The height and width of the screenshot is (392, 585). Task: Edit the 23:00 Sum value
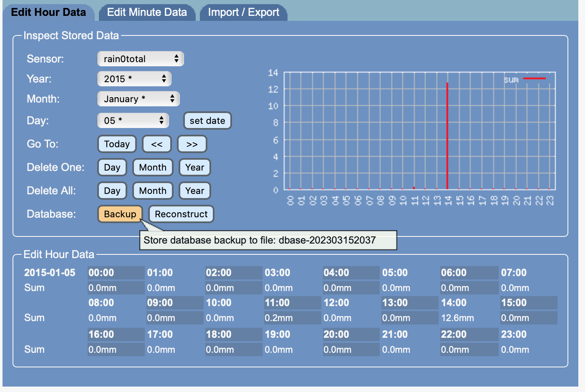[529, 349]
